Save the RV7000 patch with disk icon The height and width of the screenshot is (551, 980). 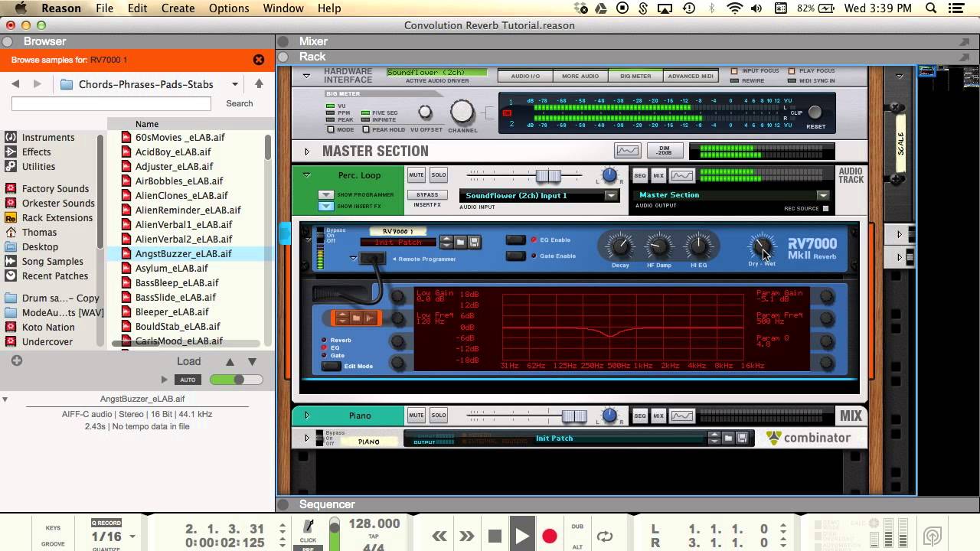pyautogui.click(x=475, y=243)
